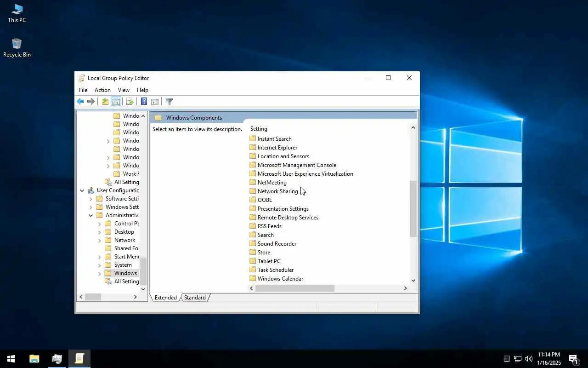Viewport: 588px width, 368px height.
Task: Toggle Show/Hide Console Tree toolbar icon
Action: tap(116, 102)
